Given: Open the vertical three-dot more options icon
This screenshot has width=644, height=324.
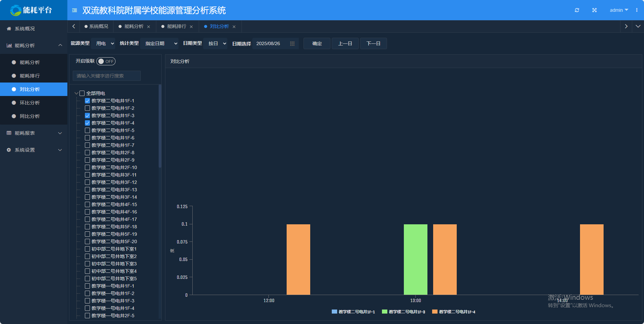Looking at the screenshot, I should [637, 10].
